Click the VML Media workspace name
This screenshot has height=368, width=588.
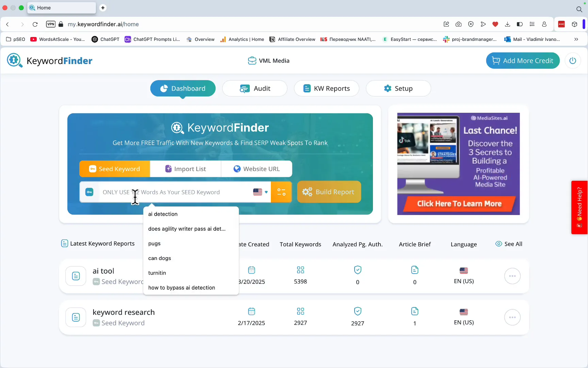tap(274, 61)
